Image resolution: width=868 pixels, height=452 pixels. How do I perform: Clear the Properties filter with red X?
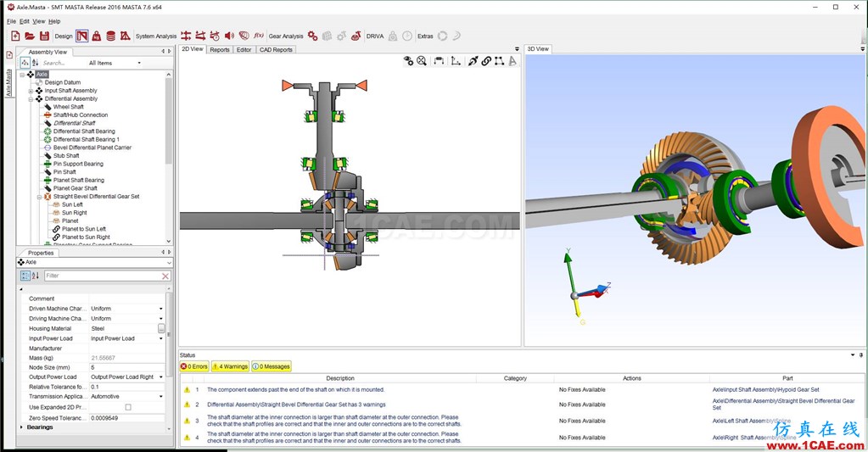tap(165, 276)
